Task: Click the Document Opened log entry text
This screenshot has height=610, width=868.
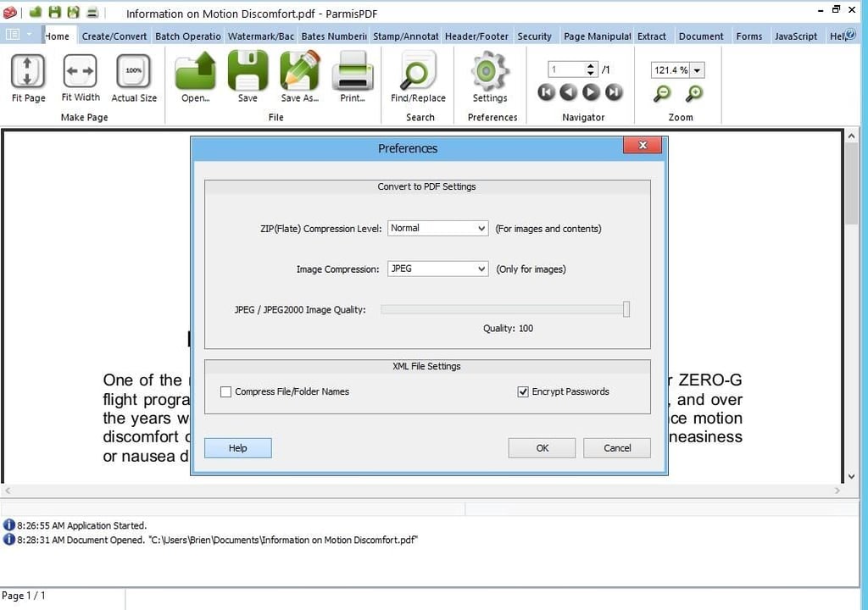Action: tap(217, 540)
